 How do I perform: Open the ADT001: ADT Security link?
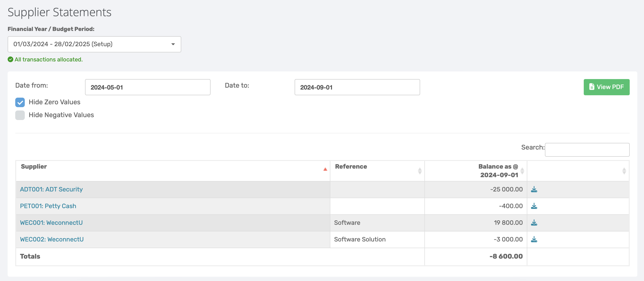[x=51, y=189]
